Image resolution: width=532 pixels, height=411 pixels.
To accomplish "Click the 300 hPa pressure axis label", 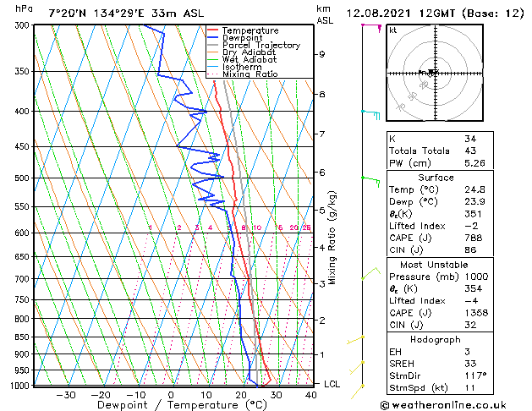I will point(22,25).
